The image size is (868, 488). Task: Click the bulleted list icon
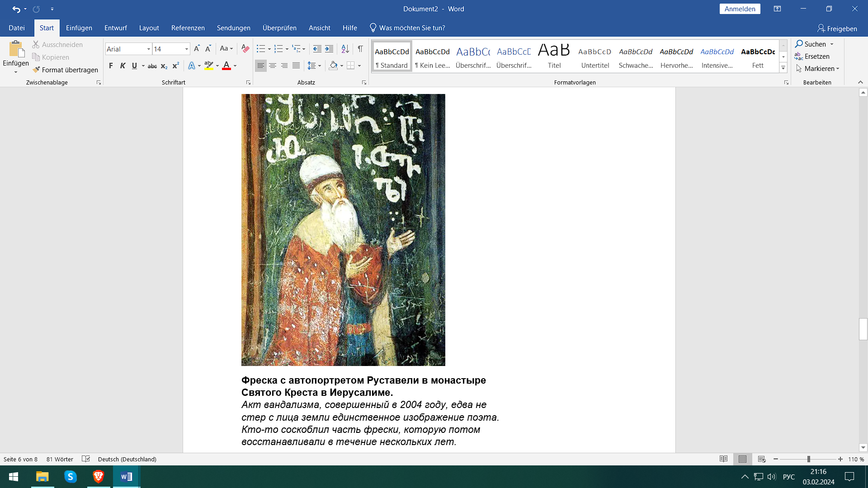click(x=261, y=48)
